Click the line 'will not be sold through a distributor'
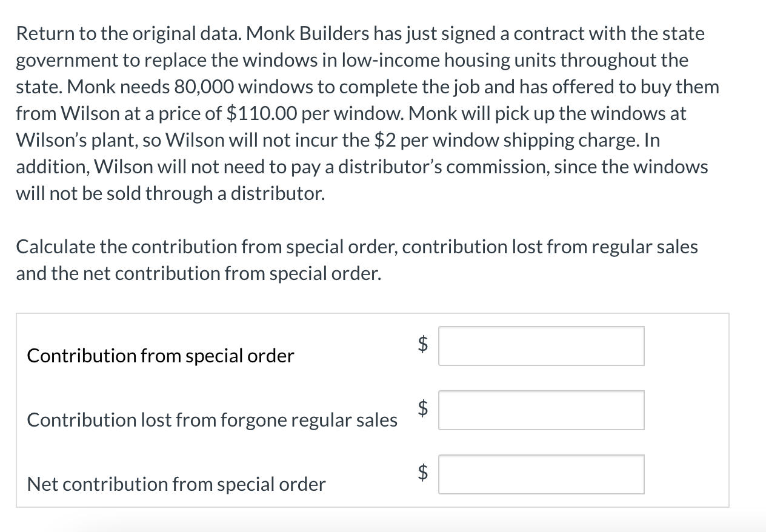This screenshot has height=532, width=766. click(170, 193)
